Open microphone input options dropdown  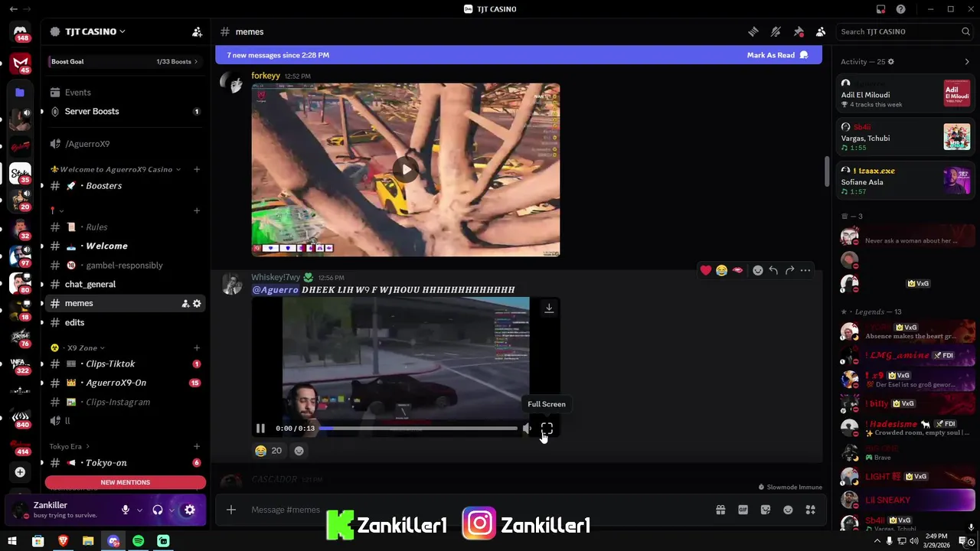[139, 510]
